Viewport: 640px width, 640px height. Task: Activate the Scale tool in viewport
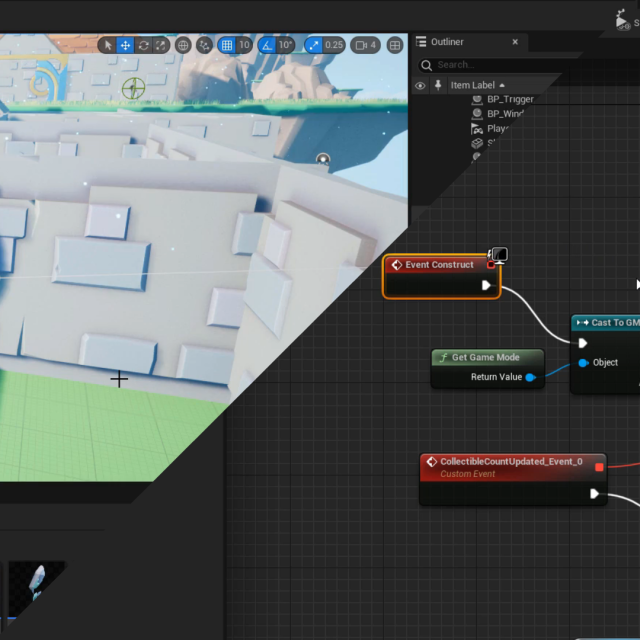(x=160, y=45)
